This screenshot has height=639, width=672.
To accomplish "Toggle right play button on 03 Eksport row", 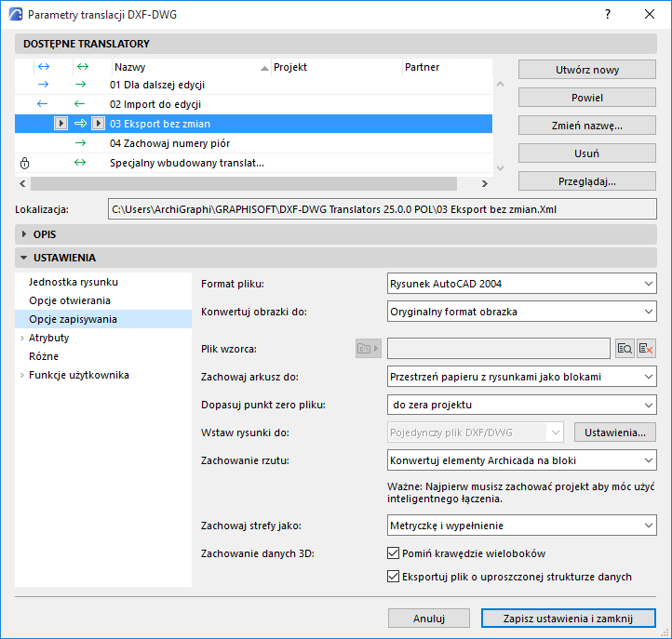I will pos(98,124).
